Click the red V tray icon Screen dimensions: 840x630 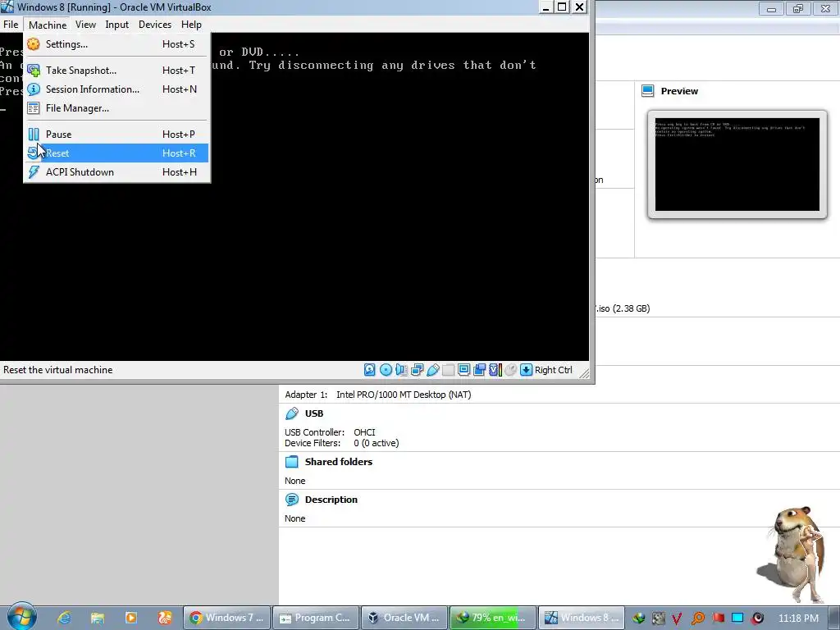coord(677,619)
